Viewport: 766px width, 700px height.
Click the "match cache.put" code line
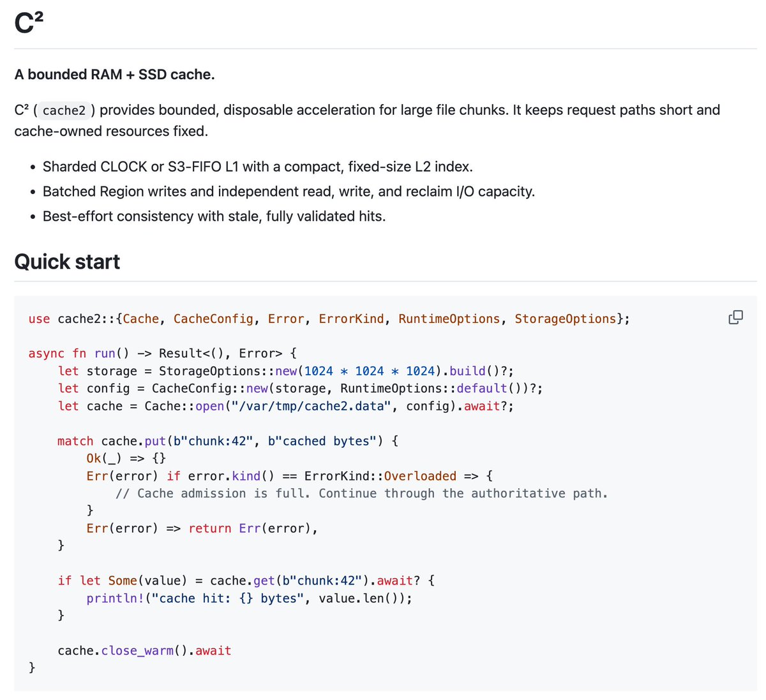point(228,441)
